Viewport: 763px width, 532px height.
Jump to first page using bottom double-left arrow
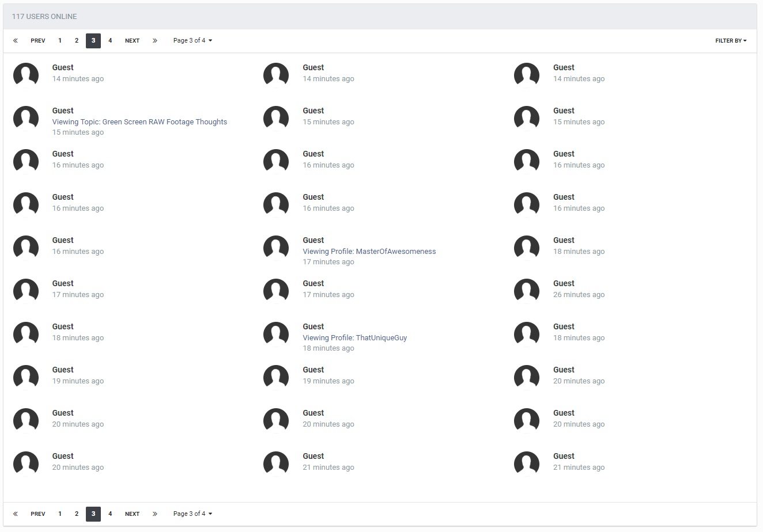16,514
